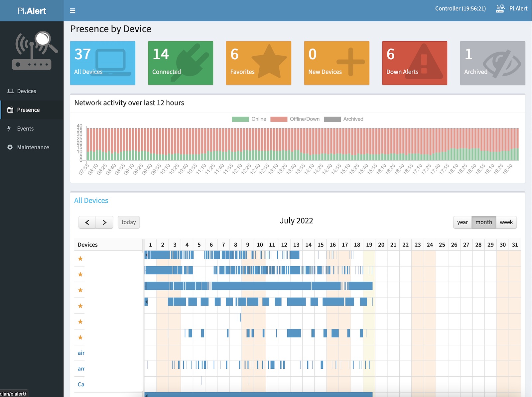Click the Pi.Alert logo in header
Image resolution: width=532 pixels, height=397 pixels.
32,11
